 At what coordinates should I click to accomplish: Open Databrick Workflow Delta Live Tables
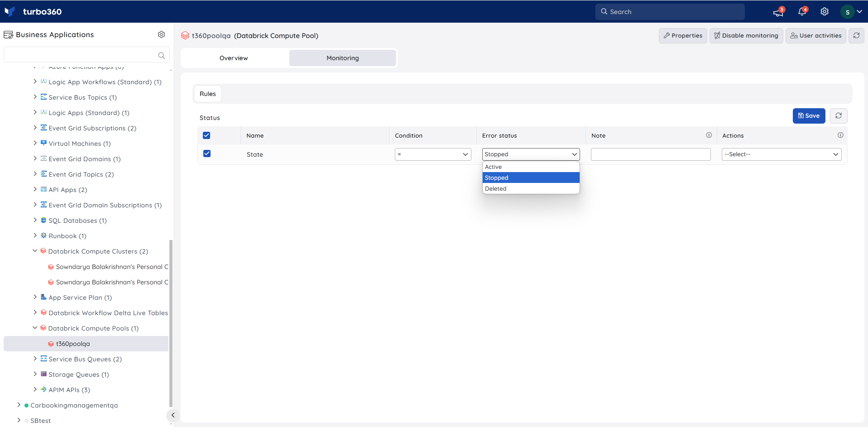108,313
